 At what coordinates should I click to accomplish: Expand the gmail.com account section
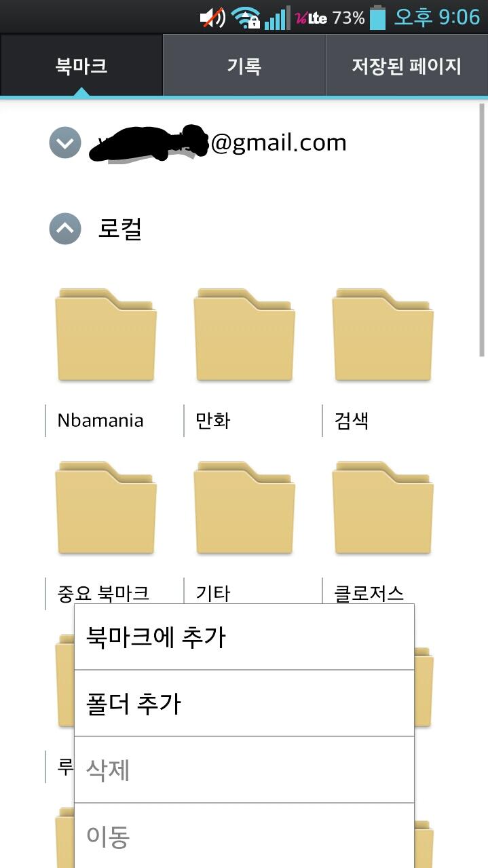click(x=65, y=143)
